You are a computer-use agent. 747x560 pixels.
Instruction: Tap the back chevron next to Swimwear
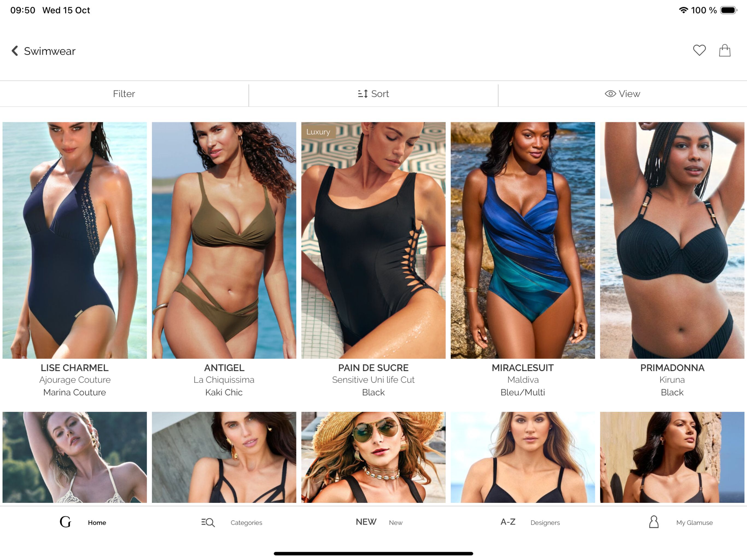14,51
